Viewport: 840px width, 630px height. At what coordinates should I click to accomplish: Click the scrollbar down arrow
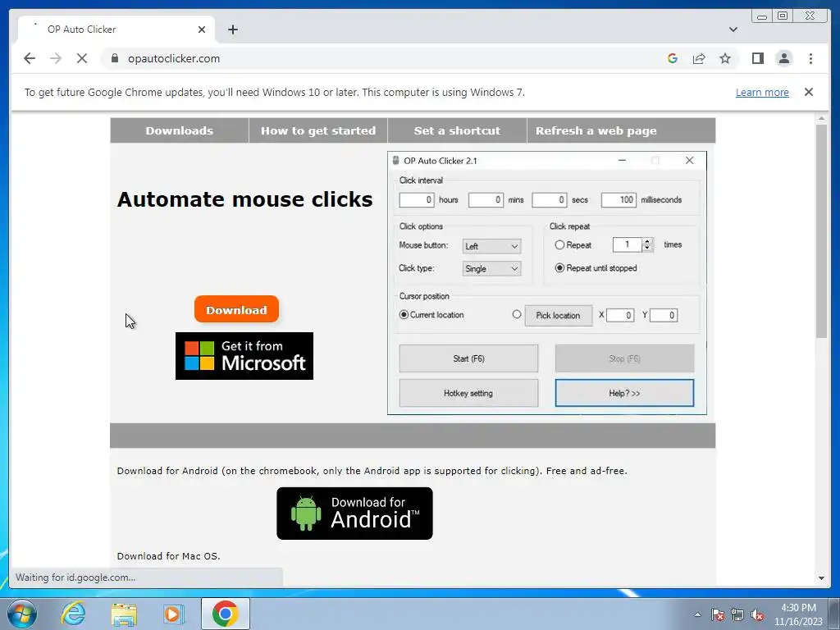[821, 578]
